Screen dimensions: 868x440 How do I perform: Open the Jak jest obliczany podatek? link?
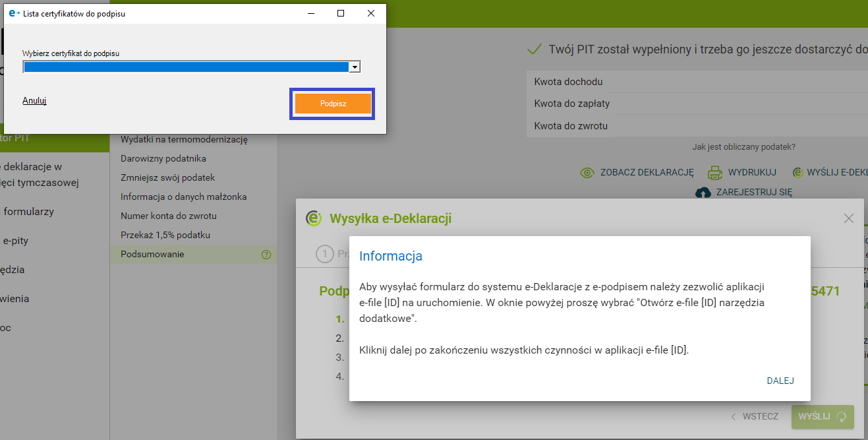(x=743, y=147)
